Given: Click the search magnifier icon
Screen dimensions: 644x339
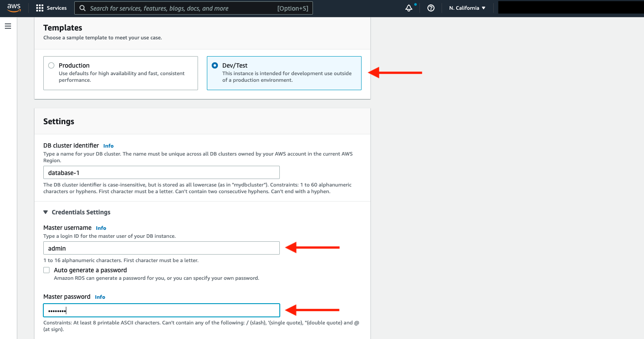Looking at the screenshot, I should tap(83, 8).
